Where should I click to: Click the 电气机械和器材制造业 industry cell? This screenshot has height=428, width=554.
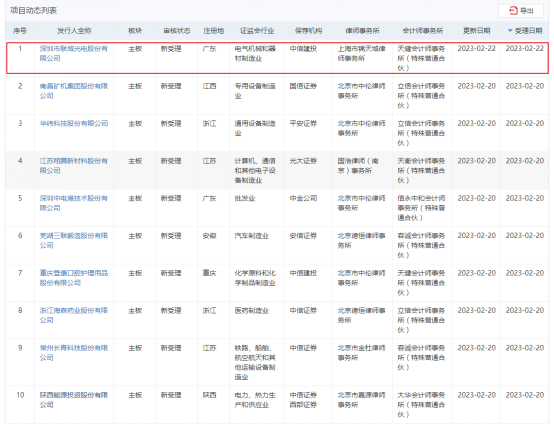click(x=255, y=53)
